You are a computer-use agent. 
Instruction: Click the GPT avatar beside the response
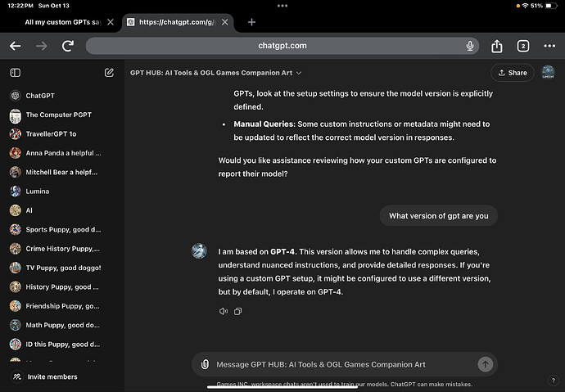pyautogui.click(x=199, y=251)
